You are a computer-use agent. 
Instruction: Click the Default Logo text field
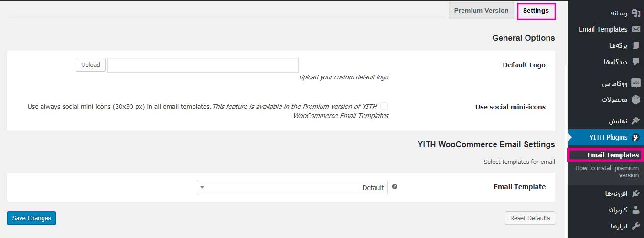click(x=203, y=65)
